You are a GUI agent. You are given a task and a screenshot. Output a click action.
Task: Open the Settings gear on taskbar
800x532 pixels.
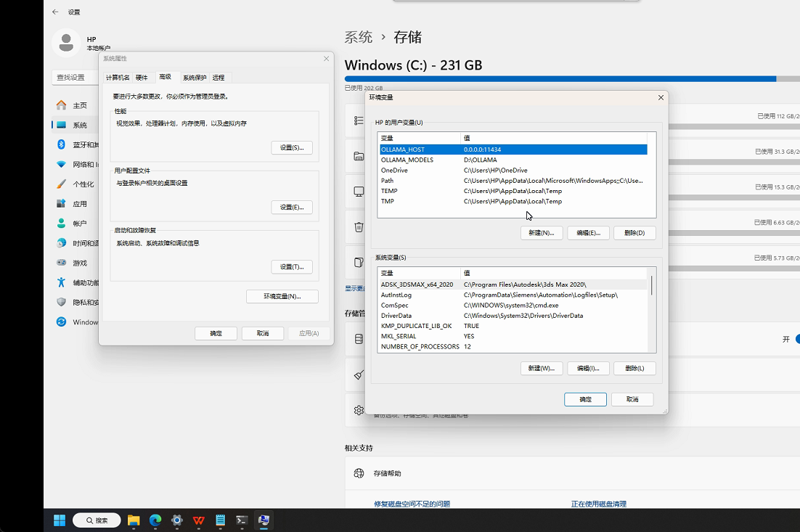point(177,520)
